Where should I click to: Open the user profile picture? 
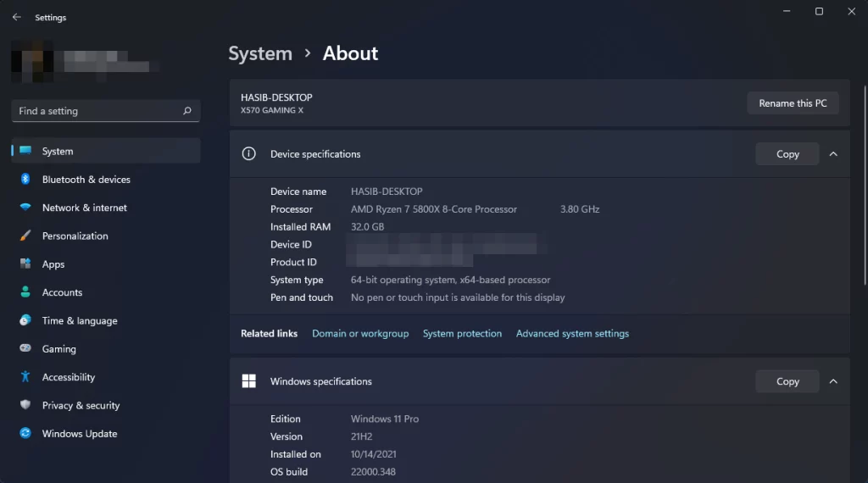coord(32,61)
